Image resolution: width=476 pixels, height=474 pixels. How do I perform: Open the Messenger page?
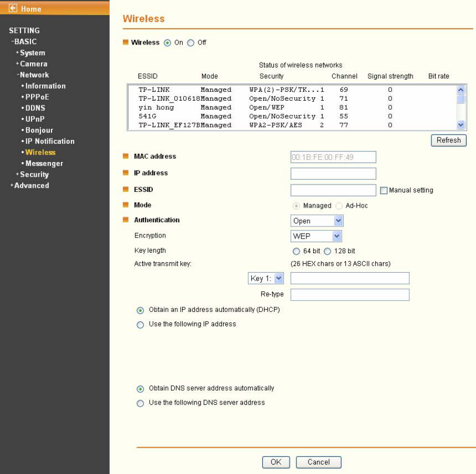point(44,164)
